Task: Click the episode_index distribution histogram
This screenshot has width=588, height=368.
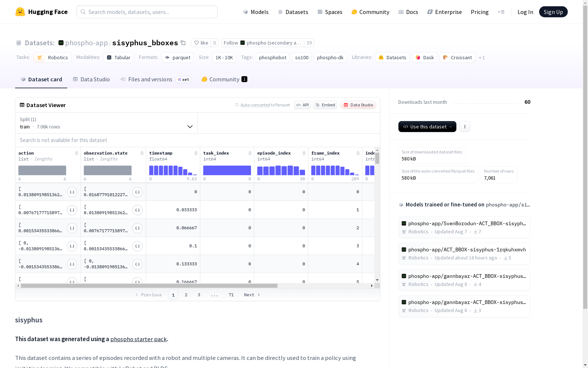Action: (x=281, y=170)
